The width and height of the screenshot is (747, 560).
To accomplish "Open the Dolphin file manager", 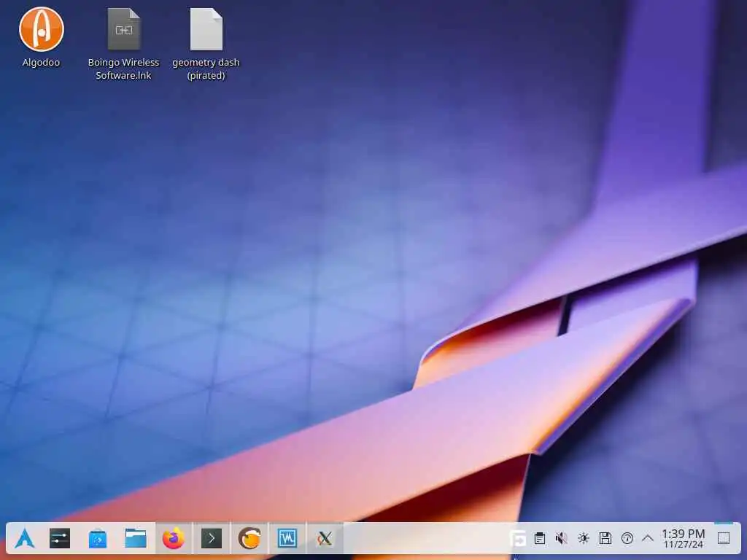I will [x=136, y=539].
